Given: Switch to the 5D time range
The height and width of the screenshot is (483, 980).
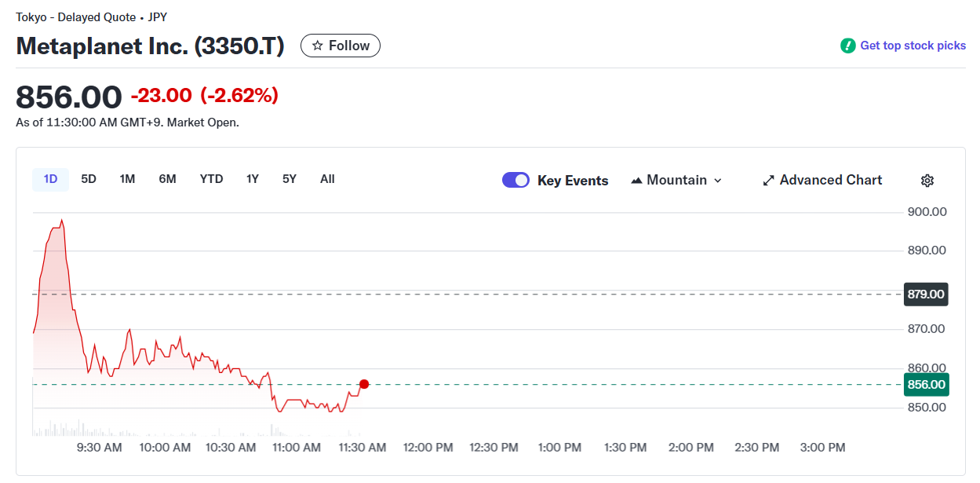Looking at the screenshot, I should (89, 179).
